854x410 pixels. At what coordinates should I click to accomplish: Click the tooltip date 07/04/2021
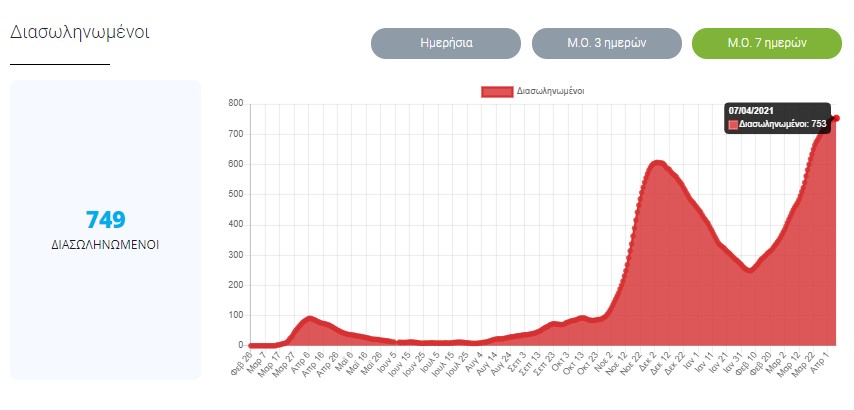click(752, 109)
